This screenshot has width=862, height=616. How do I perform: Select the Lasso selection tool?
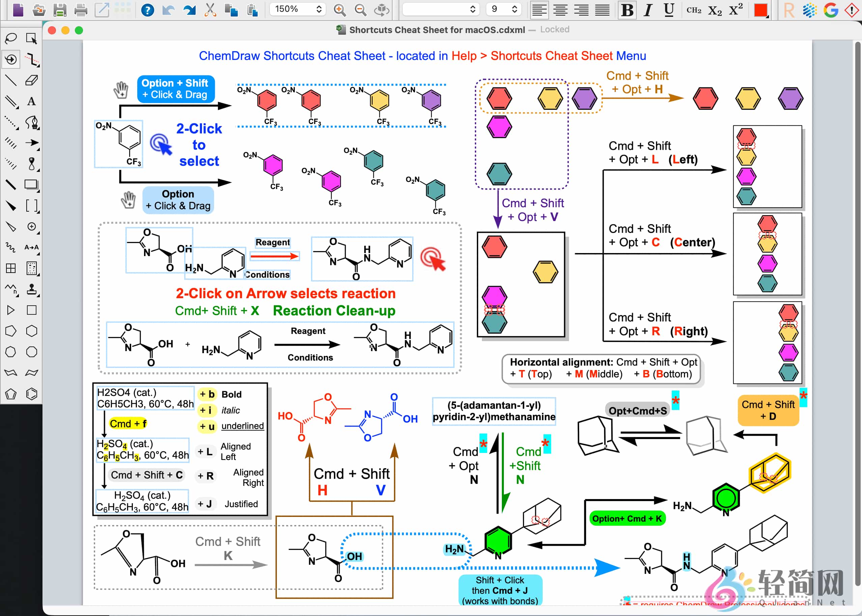pos(11,38)
